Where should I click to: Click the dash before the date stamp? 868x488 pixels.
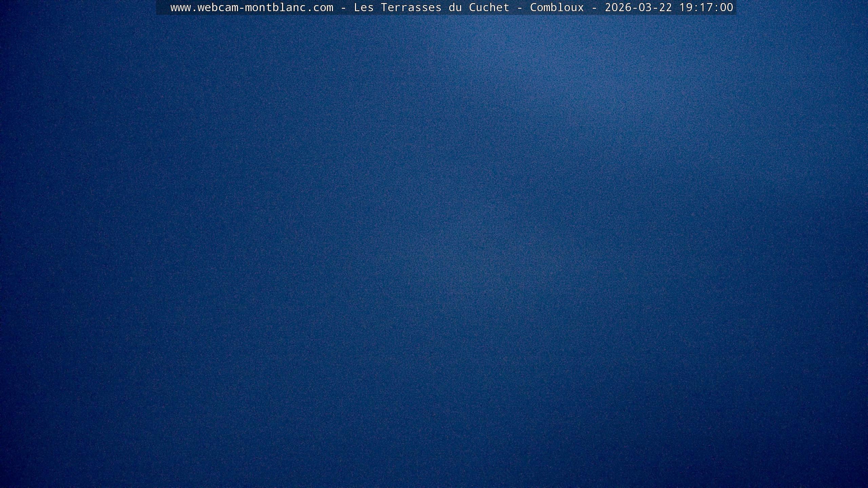pos(594,7)
